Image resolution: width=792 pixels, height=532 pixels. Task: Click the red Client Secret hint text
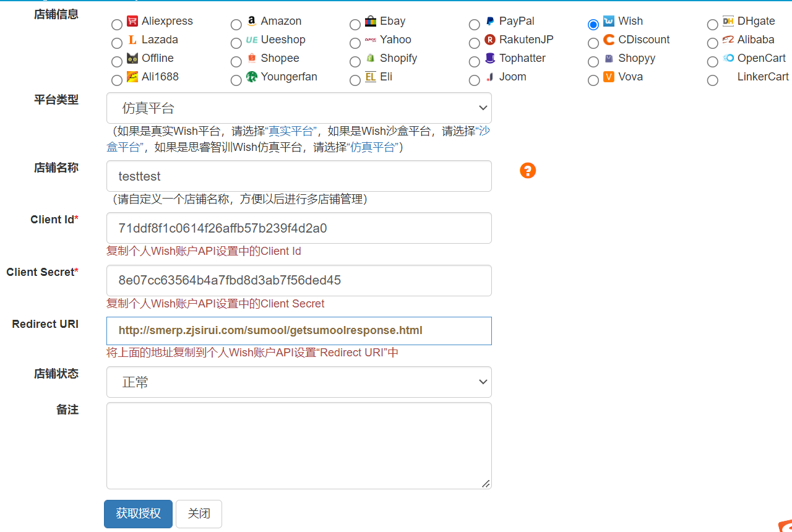pyautogui.click(x=215, y=304)
